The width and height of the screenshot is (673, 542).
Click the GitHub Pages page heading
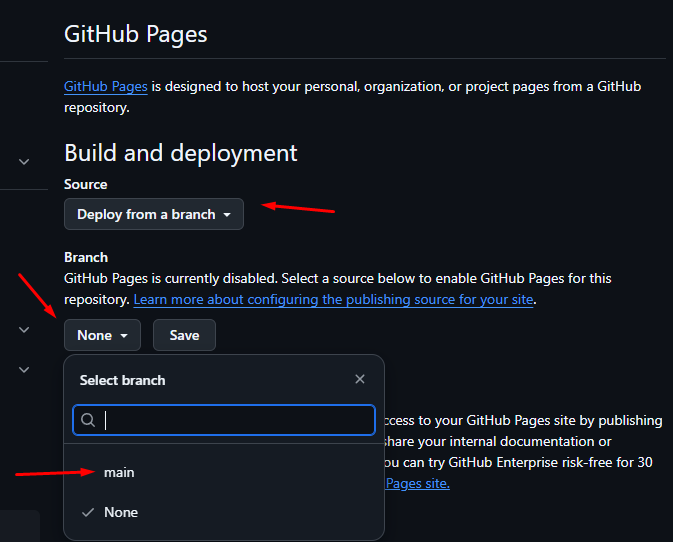point(135,34)
